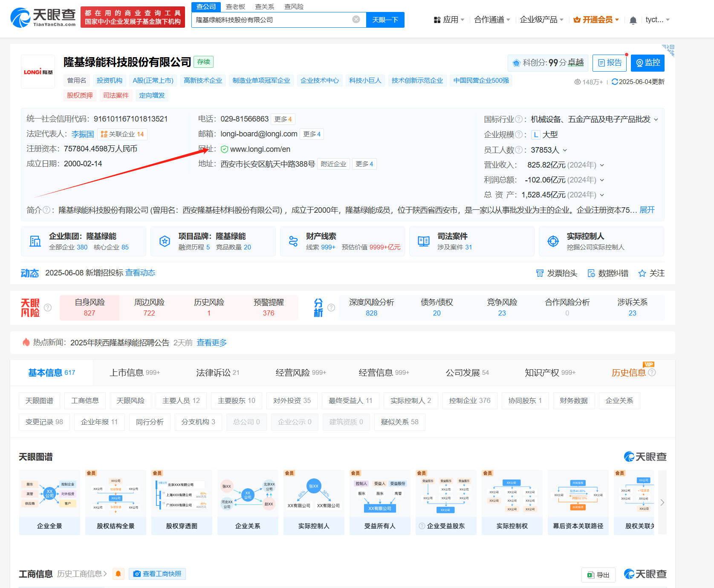Click the 导出 export button
714x588 pixels.
pyautogui.click(x=598, y=575)
